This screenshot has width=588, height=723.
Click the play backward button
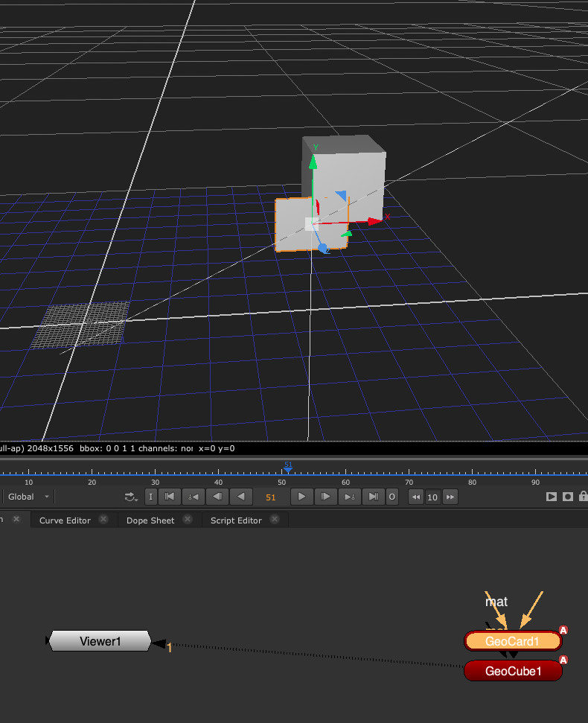coord(240,497)
